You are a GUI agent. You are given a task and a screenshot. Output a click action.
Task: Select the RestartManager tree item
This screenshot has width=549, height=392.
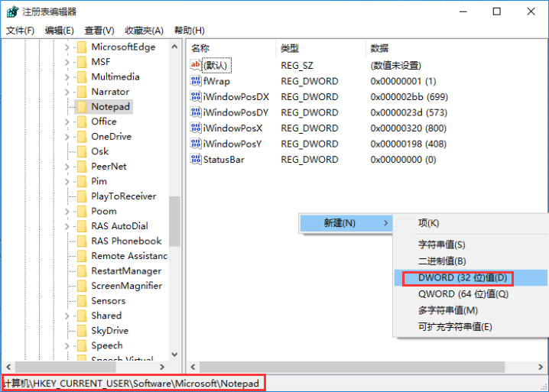(126, 271)
